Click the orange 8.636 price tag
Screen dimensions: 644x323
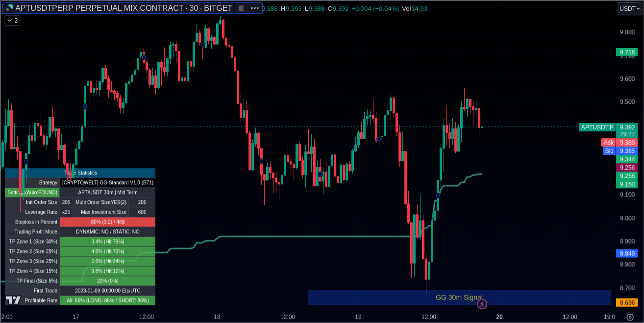(627, 303)
